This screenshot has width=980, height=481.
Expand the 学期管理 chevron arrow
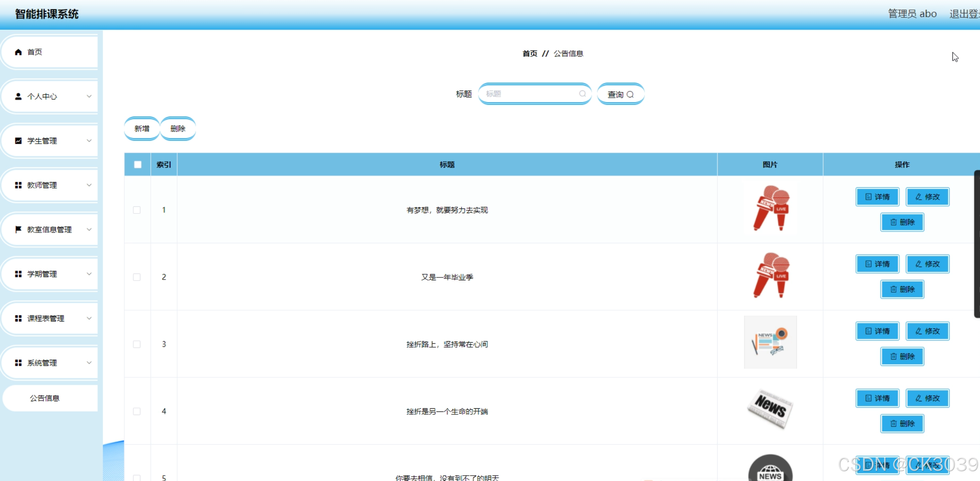point(89,274)
